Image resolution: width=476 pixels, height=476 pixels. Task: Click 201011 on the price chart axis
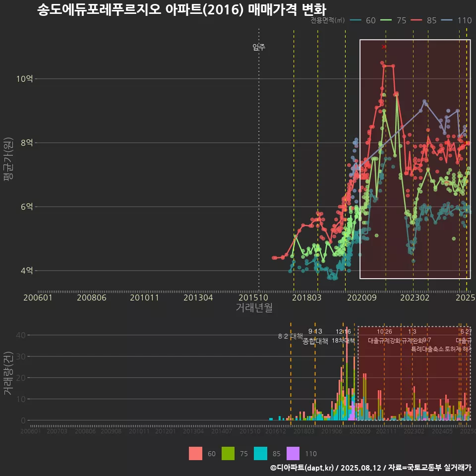point(144,297)
